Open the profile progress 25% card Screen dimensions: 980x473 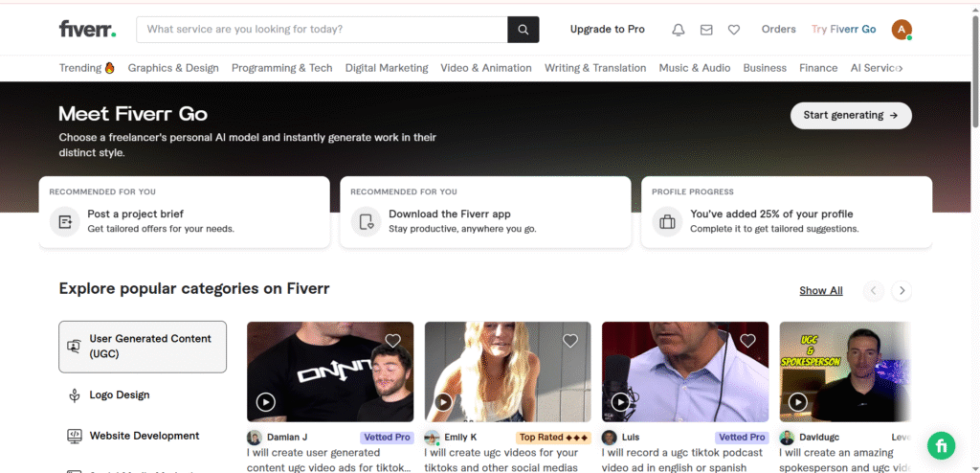pos(787,213)
